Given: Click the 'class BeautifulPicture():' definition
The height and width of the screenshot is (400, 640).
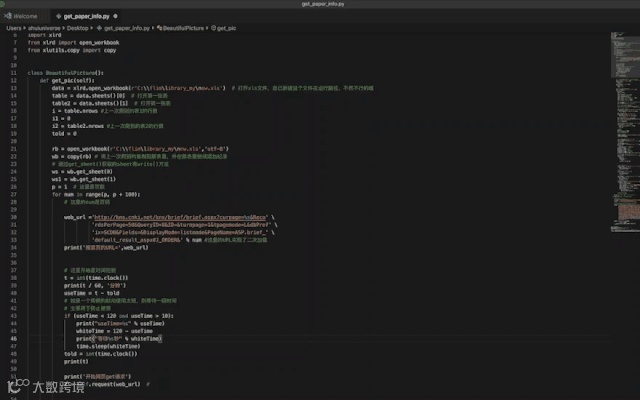Looking at the screenshot, I should [66, 73].
